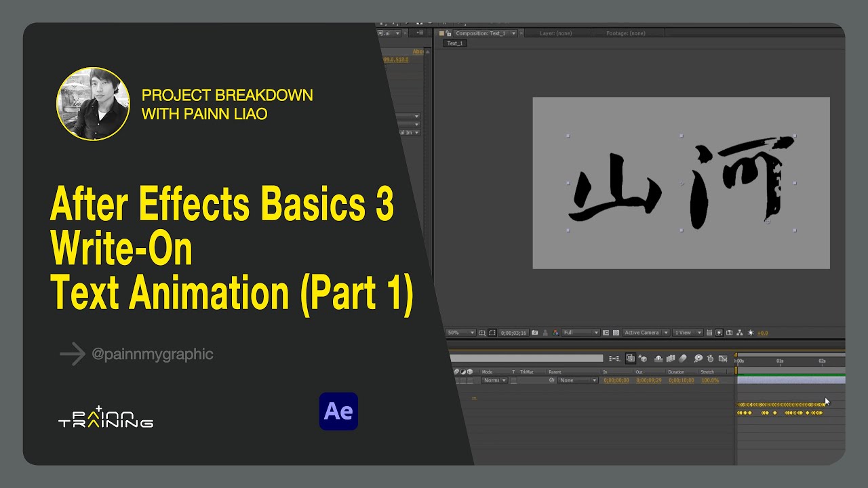Click the Parent column header

(x=555, y=371)
